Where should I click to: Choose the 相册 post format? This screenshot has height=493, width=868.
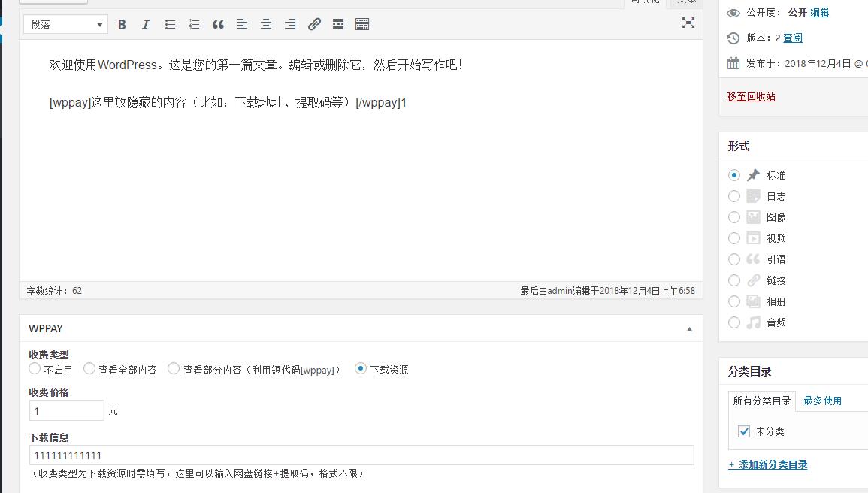pyautogui.click(x=734, y=301)
